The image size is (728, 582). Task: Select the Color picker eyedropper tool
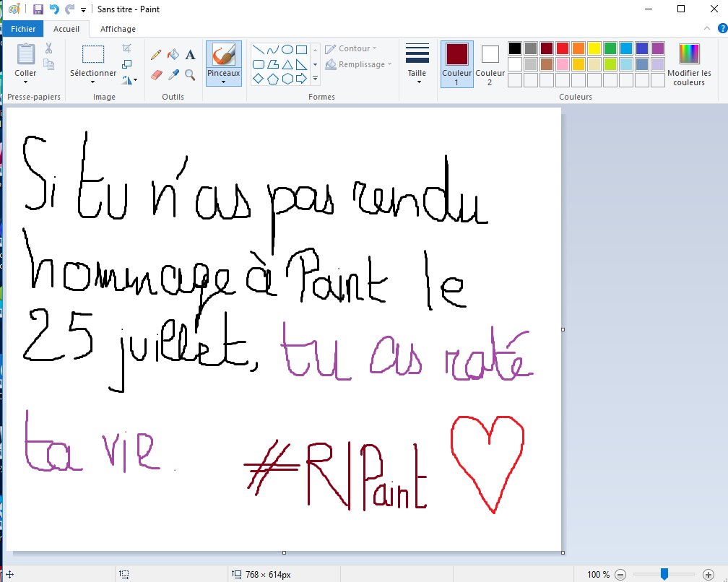click(x=173, y=74)
